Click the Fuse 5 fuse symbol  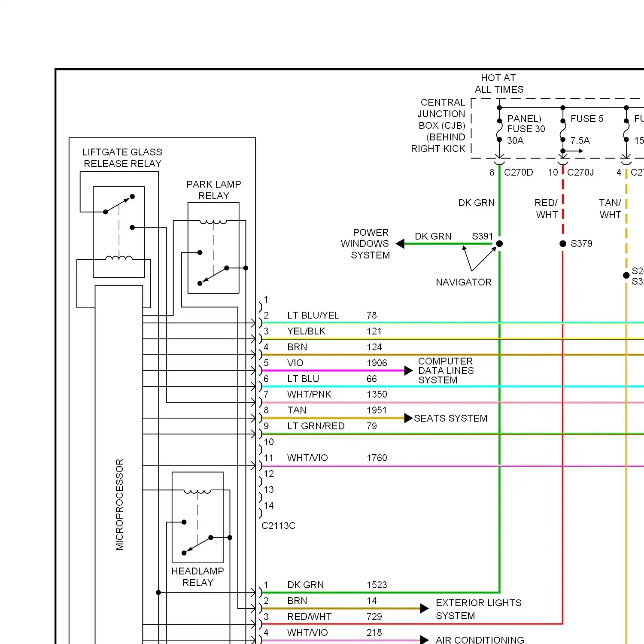563,131
